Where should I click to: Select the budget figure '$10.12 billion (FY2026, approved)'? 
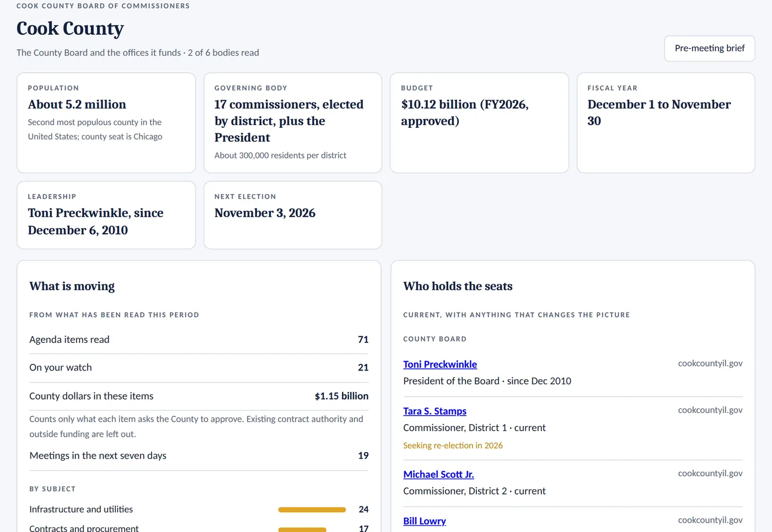coord(465,112)
